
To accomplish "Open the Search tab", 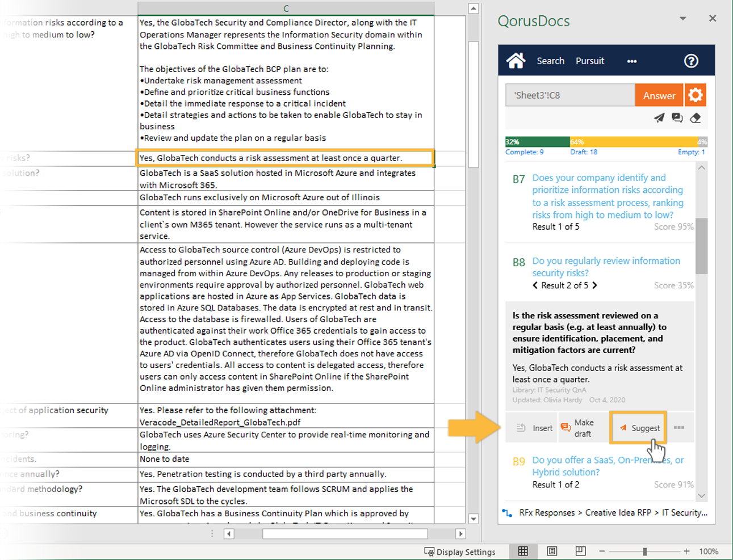I will click(550, 61).
